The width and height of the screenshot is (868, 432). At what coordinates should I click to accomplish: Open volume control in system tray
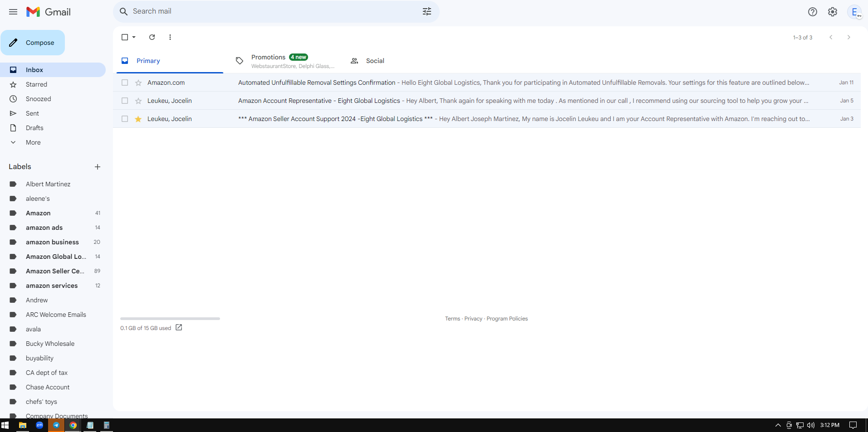coord(811,425)
